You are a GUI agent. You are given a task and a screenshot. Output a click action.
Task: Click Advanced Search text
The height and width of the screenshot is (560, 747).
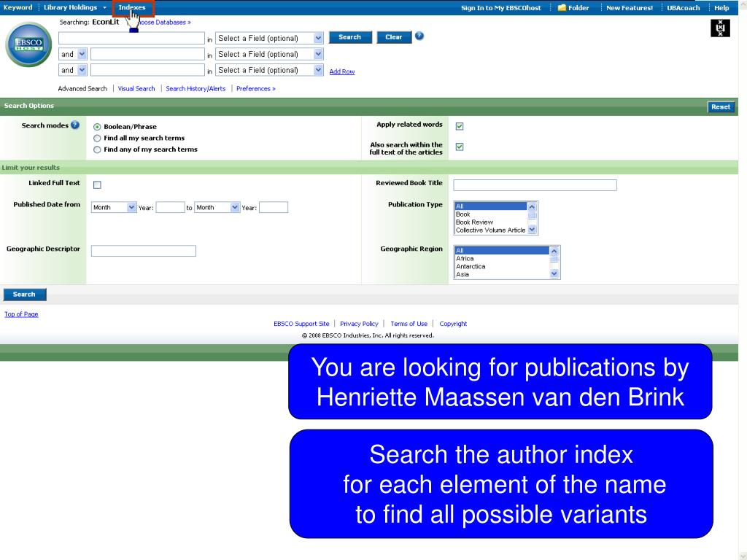tap(82, 88)
